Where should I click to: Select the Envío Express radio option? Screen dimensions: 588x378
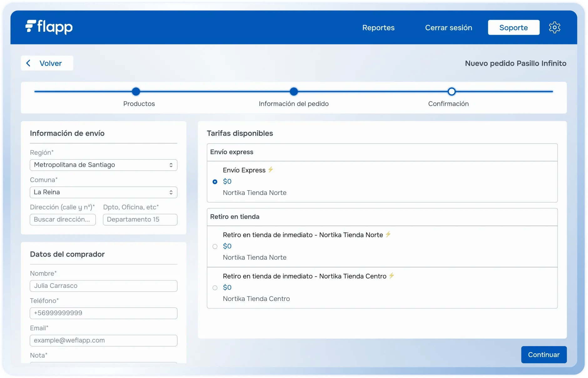tap(215, 182)
